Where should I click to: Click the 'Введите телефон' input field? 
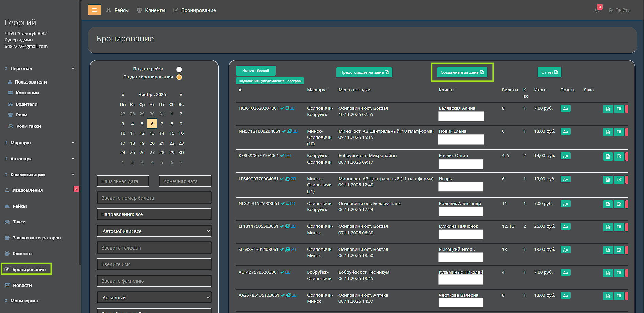click(154, 247)
